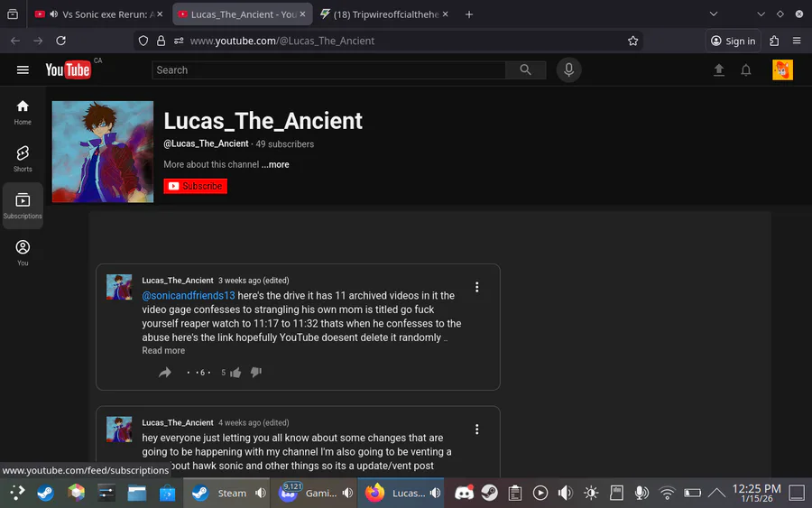Open a new browser tab

click(469, 14)
